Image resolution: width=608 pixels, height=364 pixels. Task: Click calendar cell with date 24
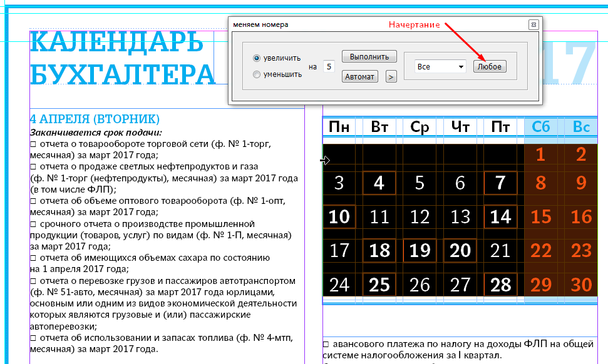coord(339,285)
